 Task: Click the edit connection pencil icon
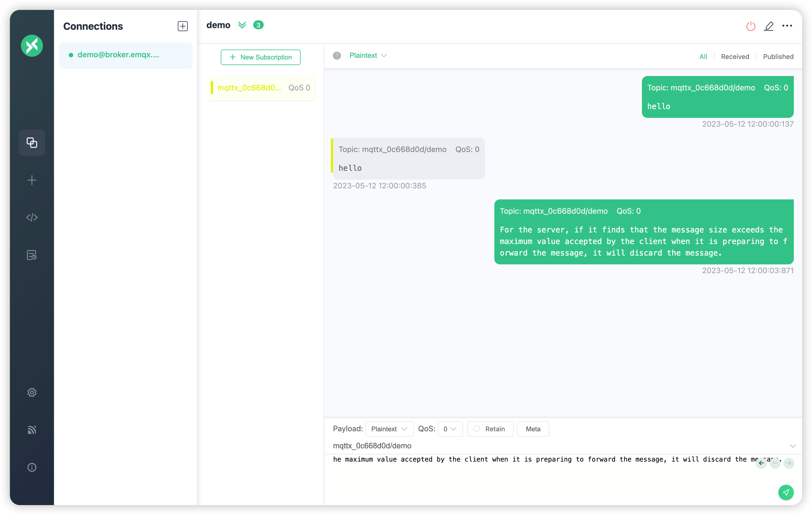pyautogui.click(x=769, y=26)
